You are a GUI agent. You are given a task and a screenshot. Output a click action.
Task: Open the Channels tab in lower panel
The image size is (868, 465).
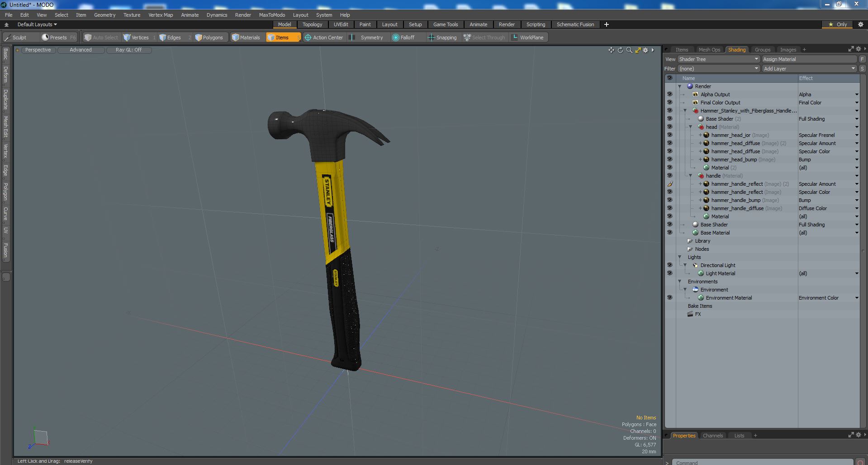click(712, 436)
